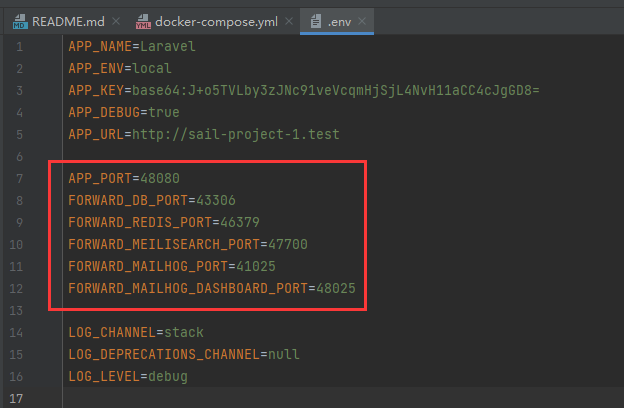This screenshot has height=408, width=624.
Task: Click the APP_KEY base64 value
Action: click(x=335, y=90)
